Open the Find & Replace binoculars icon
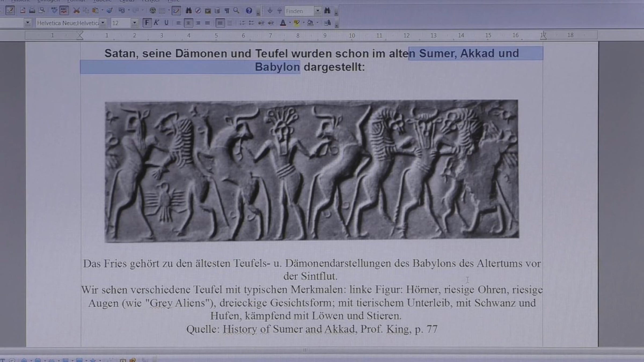The image size is (644, 362). pos(189,11)
